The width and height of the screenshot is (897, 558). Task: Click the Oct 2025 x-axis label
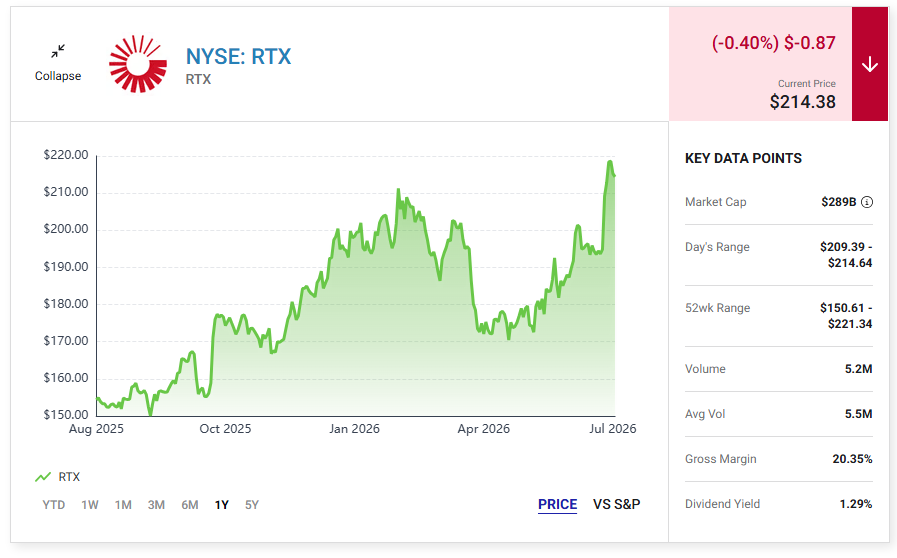coord(225,429)
